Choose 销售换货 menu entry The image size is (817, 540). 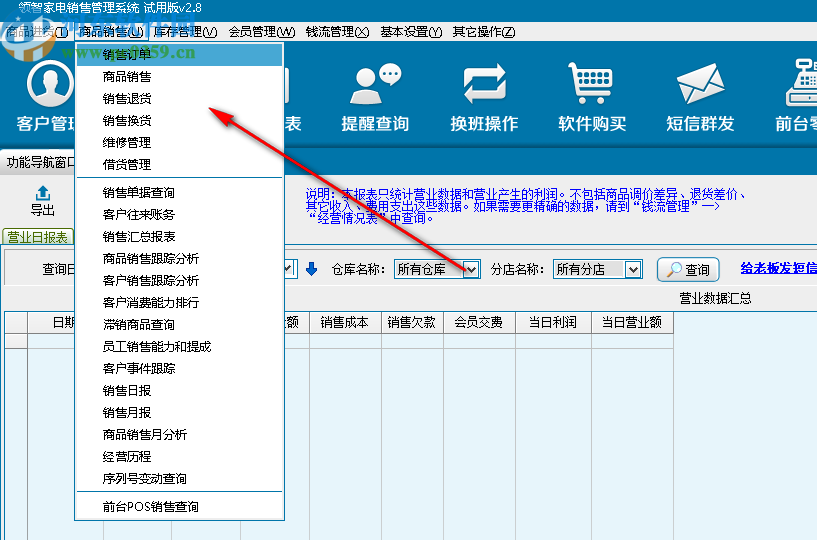coord(179,120)
